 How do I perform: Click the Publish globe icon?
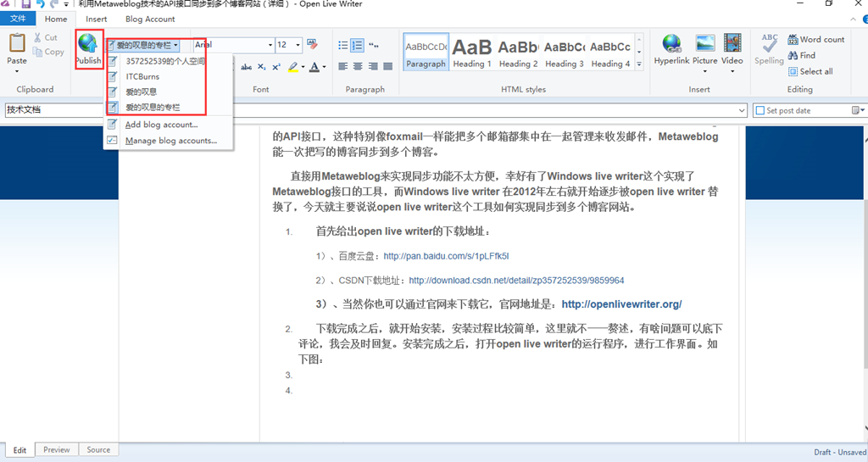[87, 45]
